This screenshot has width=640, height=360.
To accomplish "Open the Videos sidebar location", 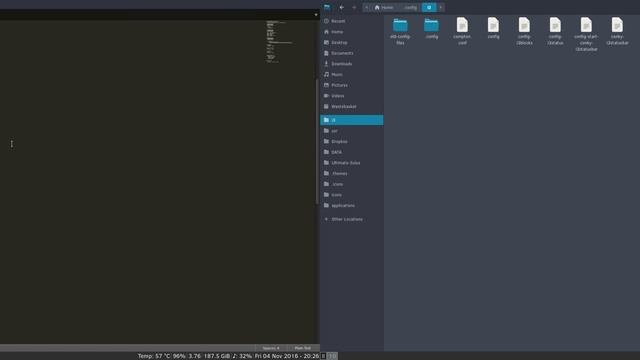I will [x=351, y=96].
